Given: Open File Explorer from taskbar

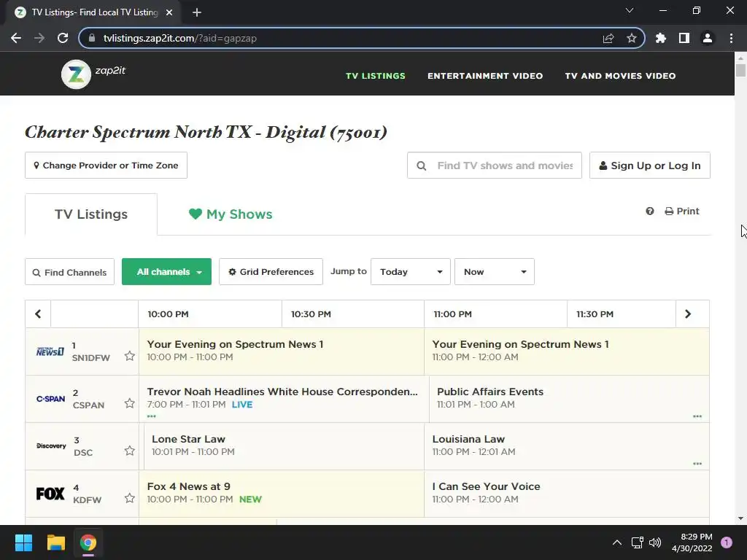Looking at the screenshot, I should (55, 542).
